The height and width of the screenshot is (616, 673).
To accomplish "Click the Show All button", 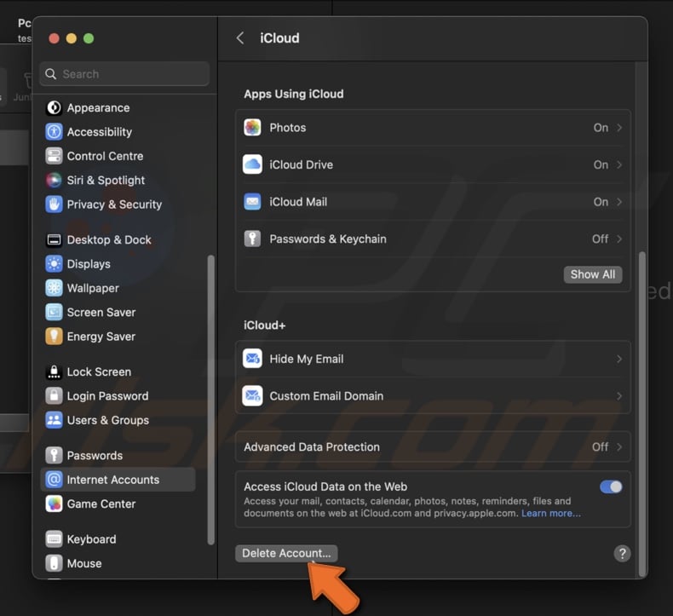I will [x=592, y=274].
